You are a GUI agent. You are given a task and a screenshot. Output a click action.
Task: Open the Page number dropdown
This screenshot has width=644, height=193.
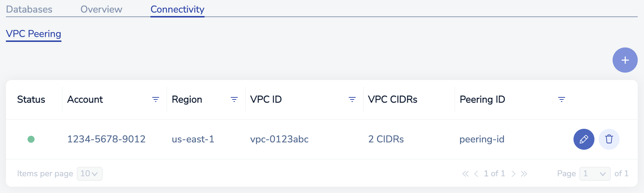[x=595, y=174]
